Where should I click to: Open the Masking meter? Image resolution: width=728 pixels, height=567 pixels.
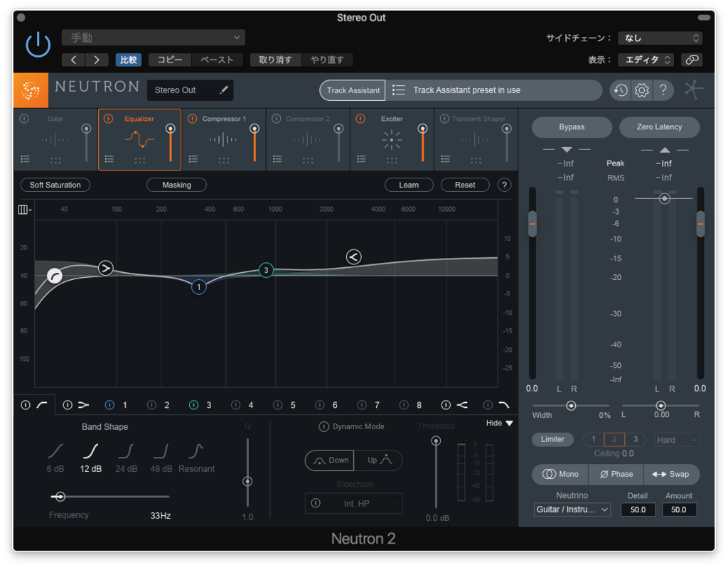coord(176,185)
